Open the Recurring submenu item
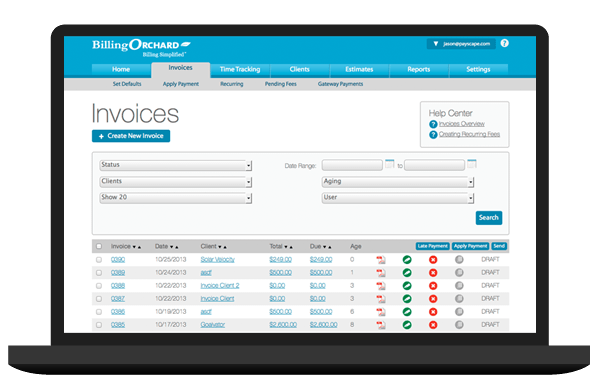This screenshot has height=375, width=600. click(232, 84)
